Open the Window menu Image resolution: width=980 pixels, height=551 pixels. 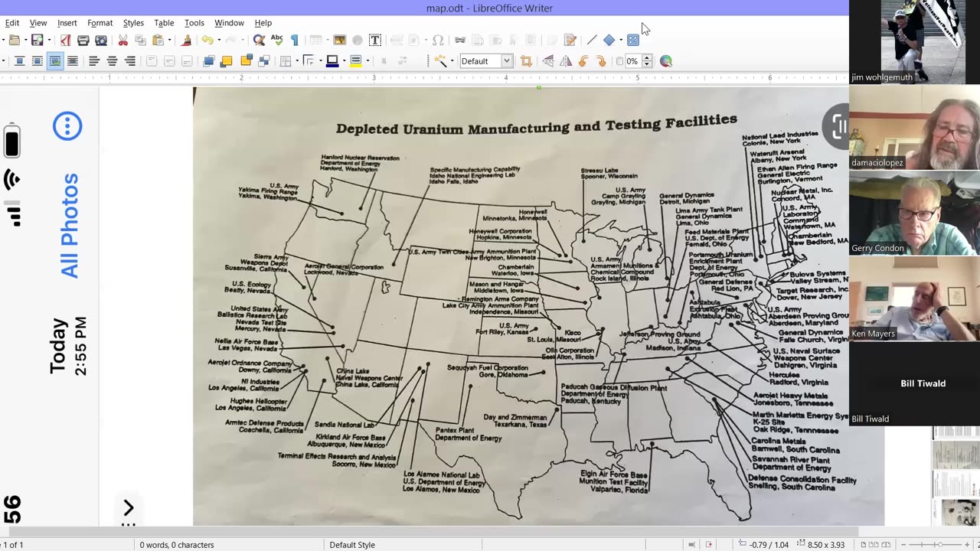[x=229, y=23]
